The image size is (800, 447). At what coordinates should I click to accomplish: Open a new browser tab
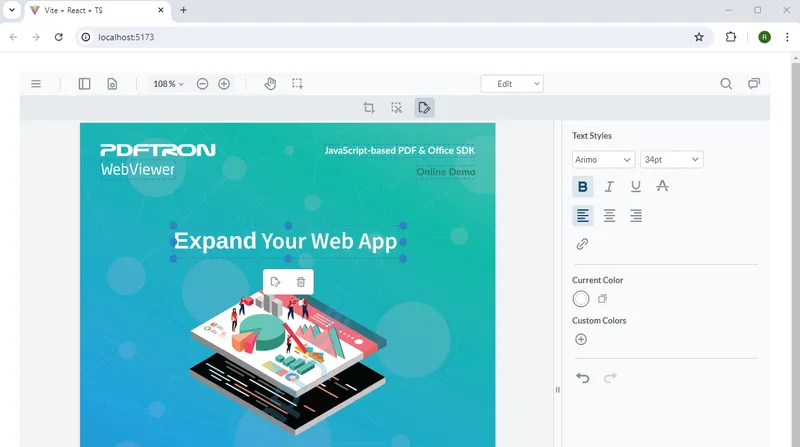[184, 10]
